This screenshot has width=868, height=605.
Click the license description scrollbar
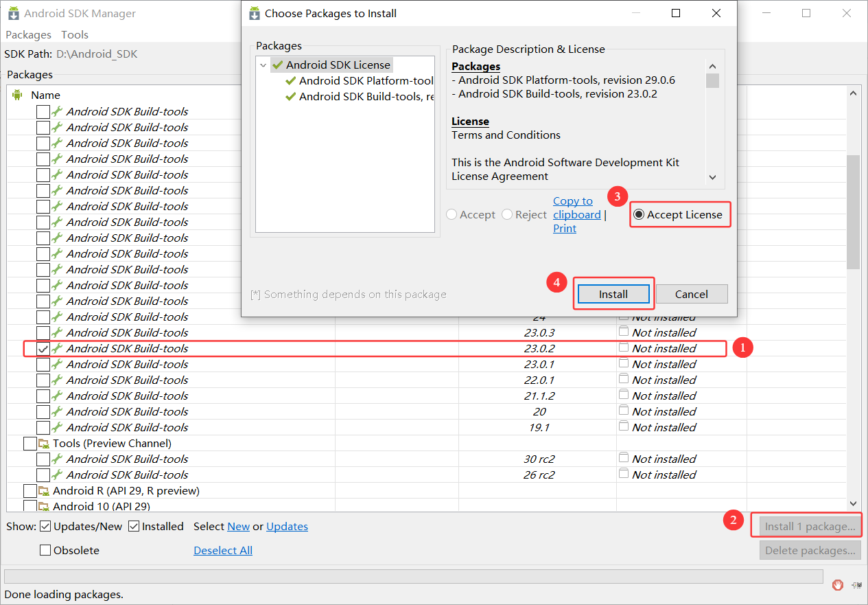[x=712, y=80]
